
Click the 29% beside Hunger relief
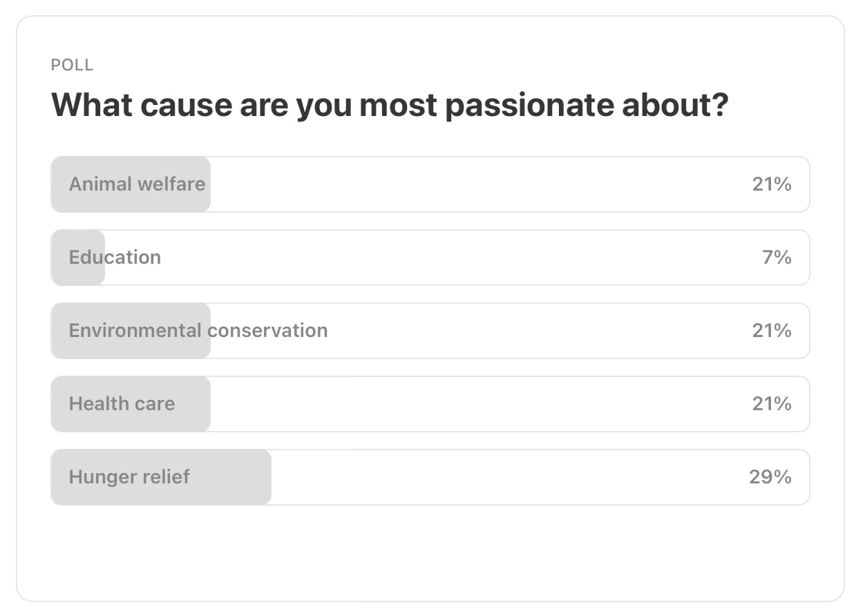click(x=769, y=477)
